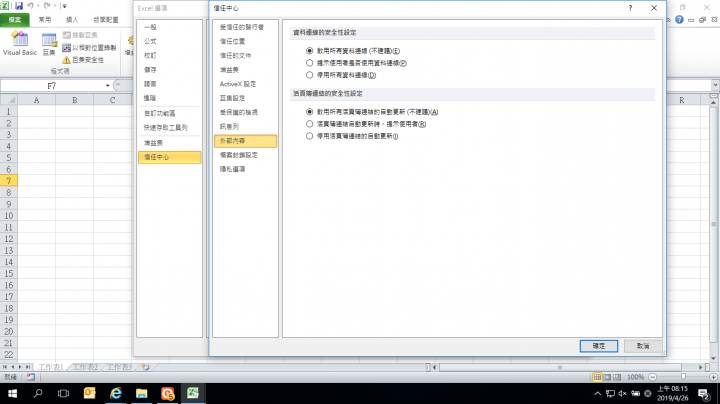Viewport: 720px width, 404px height.
Task: Open 信任位置 category in Trust Center
Action: [x=245, y=41]
